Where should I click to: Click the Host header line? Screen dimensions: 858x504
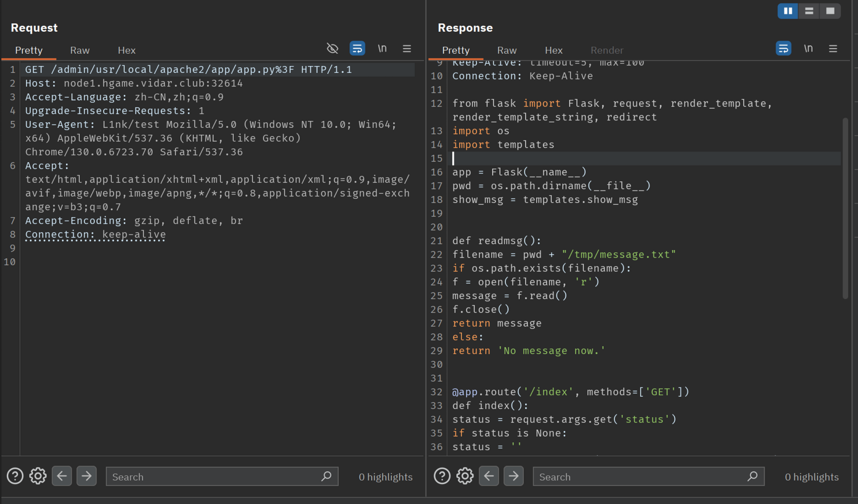(x=134, y=83)
